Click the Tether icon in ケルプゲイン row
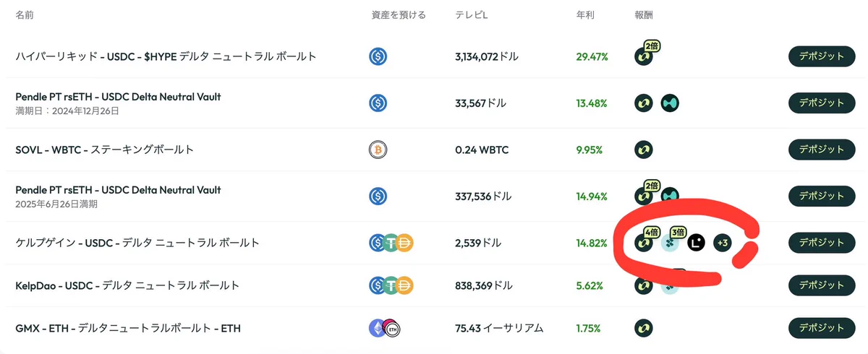 tap(391, 243)
